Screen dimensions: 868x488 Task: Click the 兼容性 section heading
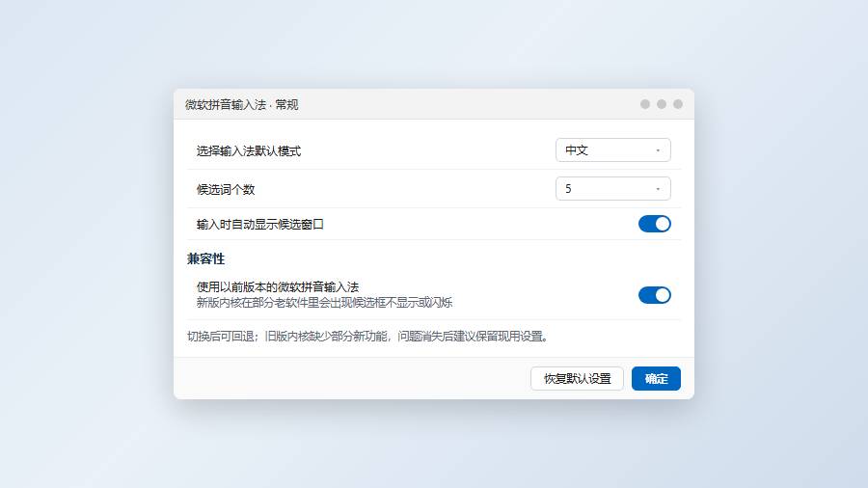(205, 258)
